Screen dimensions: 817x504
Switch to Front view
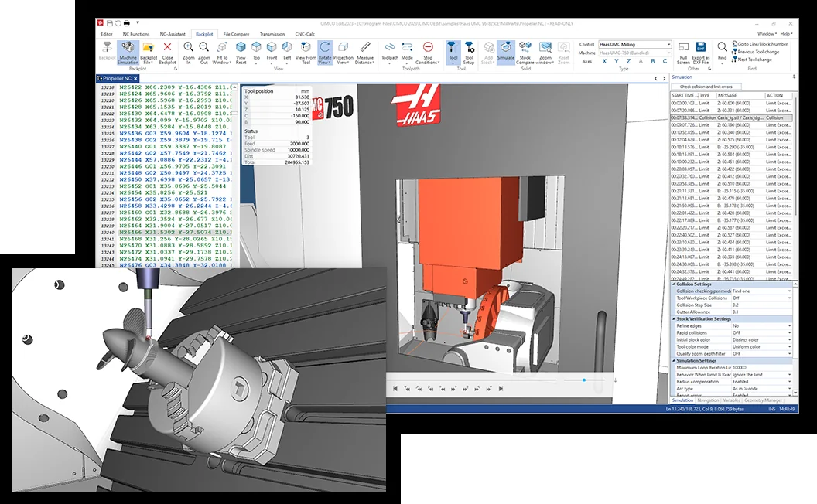click(x=272, y=53)
